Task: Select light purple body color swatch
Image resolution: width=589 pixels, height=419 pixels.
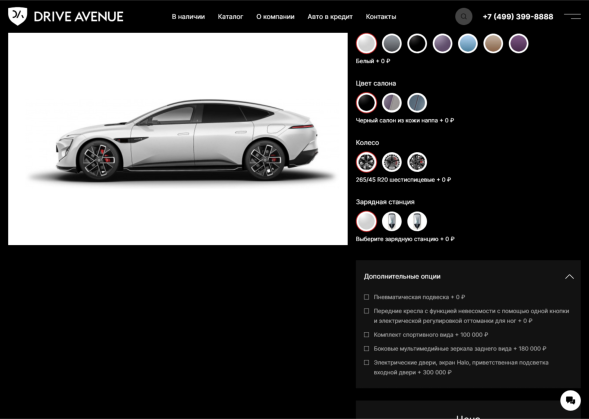Action: [443, 43]
